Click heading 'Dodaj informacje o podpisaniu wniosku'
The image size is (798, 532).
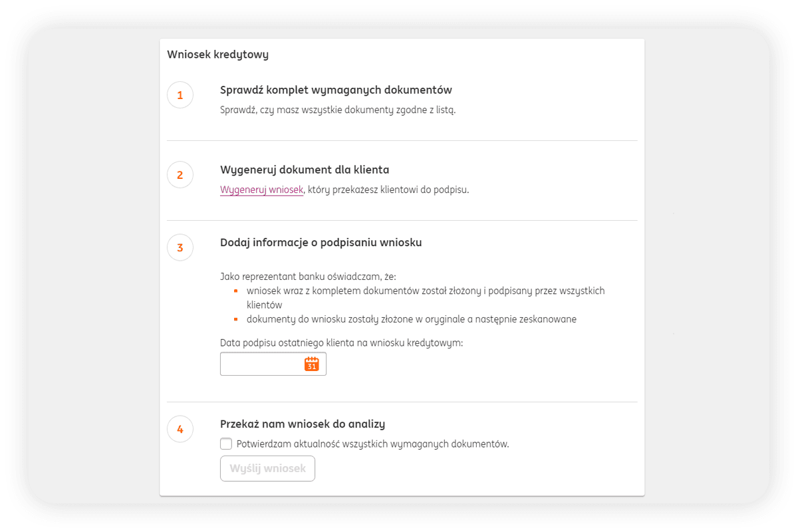pos(321,242)
